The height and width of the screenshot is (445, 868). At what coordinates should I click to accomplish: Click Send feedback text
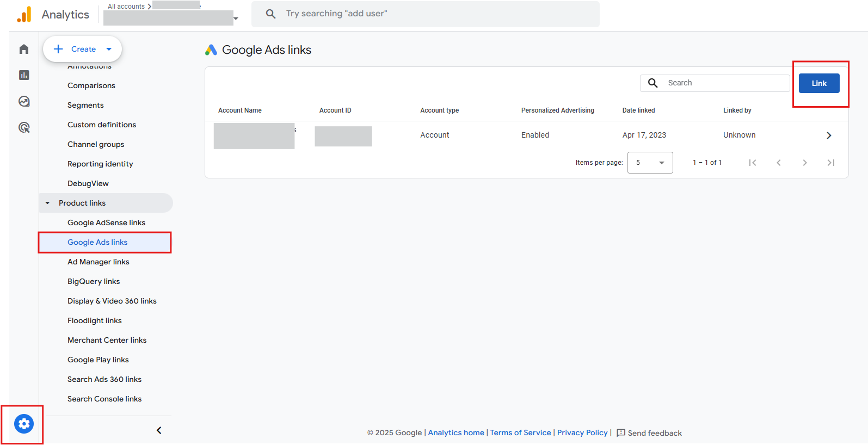point(655,433)
